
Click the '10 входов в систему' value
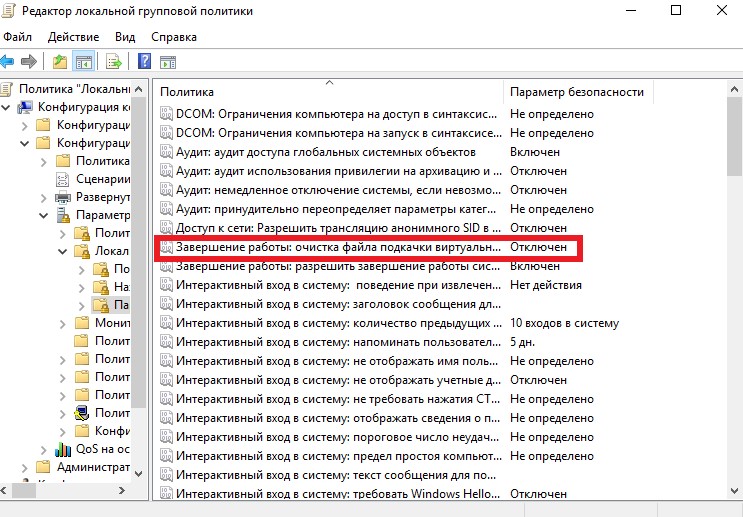[x=564, y=323]
